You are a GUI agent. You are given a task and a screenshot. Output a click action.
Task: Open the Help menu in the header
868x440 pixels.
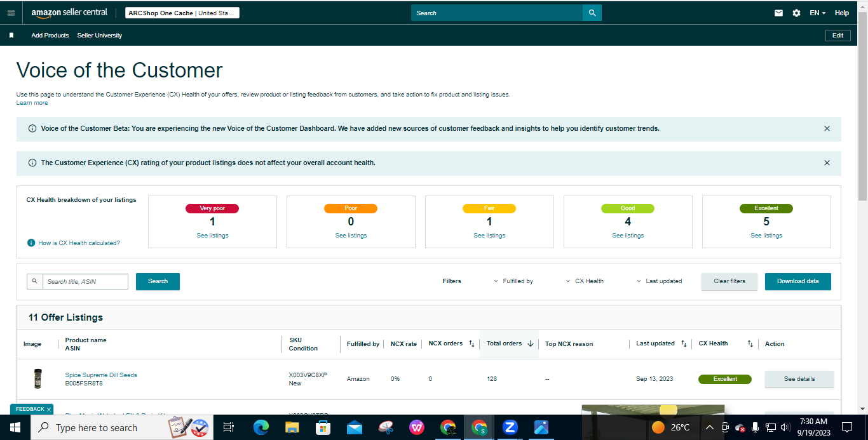click(841, 13)
